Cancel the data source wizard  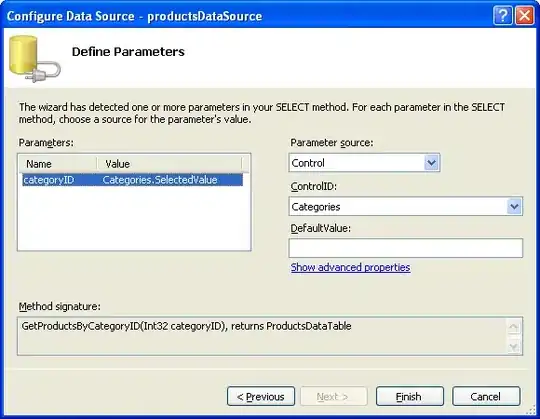point(486,396)
